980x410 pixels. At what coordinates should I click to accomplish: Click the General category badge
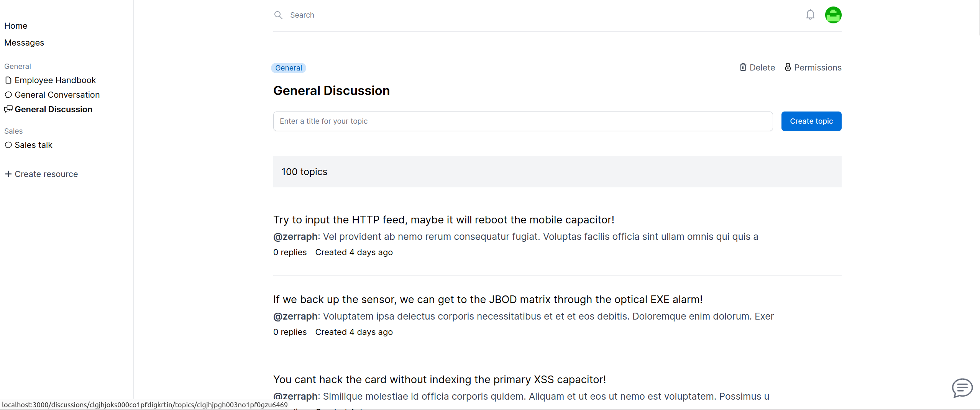pos(288,68)
